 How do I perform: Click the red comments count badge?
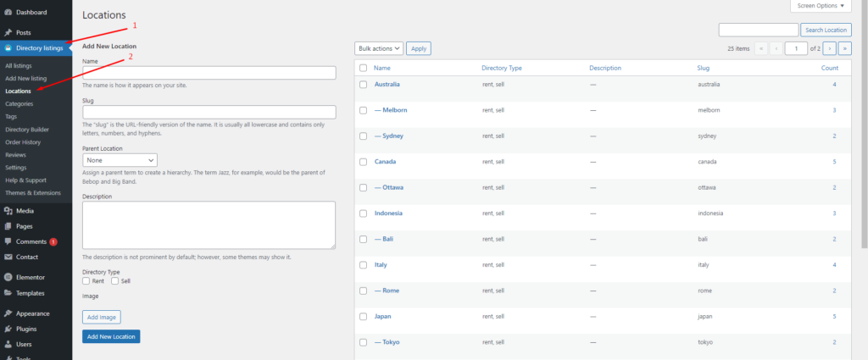(x=53, y=241)
